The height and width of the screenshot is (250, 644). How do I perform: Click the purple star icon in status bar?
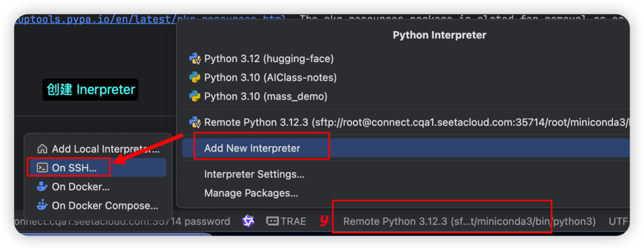pos(247,221)
